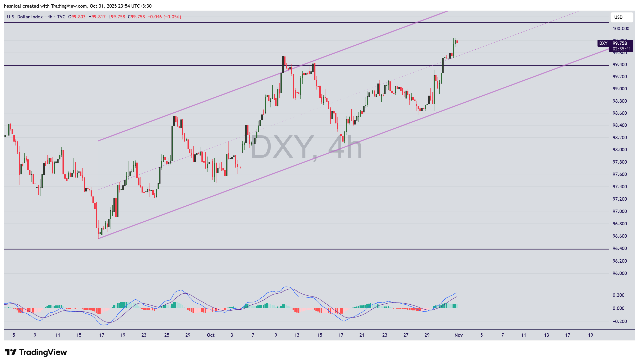Click the 02:35:41 bar countdown timer
This screenshot has height=364, width=639.
click(x=621, y=49)
